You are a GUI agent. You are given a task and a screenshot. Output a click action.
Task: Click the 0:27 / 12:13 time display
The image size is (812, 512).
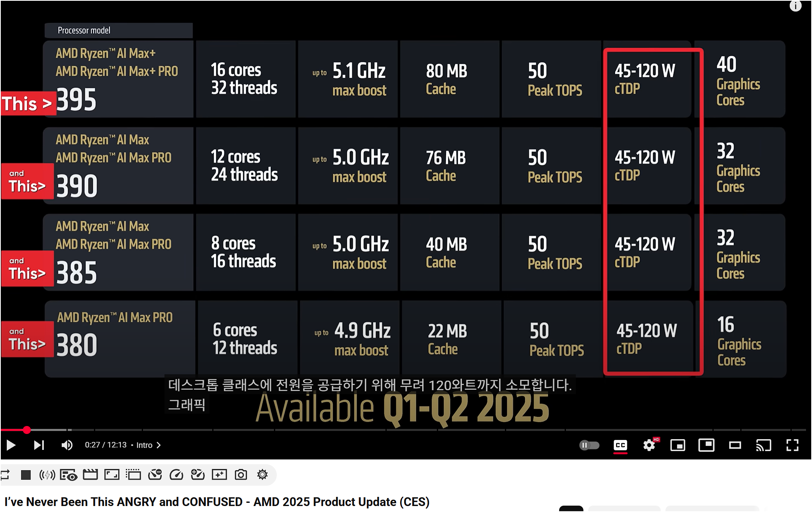(106, 445)
